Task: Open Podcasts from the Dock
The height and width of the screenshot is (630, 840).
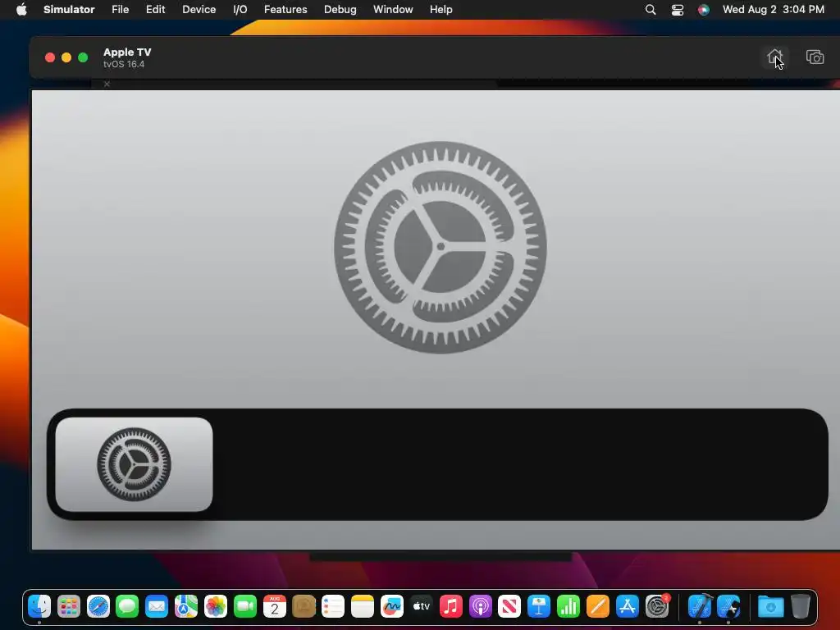Action: (x=480, y=606)
